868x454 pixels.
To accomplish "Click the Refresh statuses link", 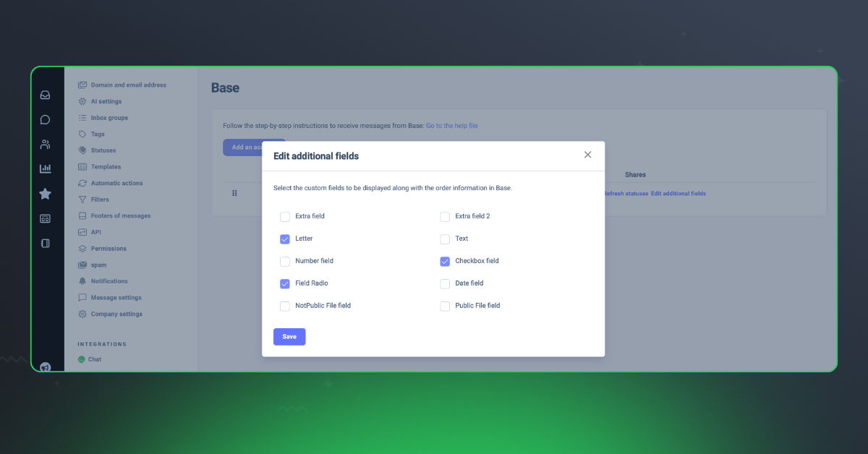I will click(x=625, y=194).
